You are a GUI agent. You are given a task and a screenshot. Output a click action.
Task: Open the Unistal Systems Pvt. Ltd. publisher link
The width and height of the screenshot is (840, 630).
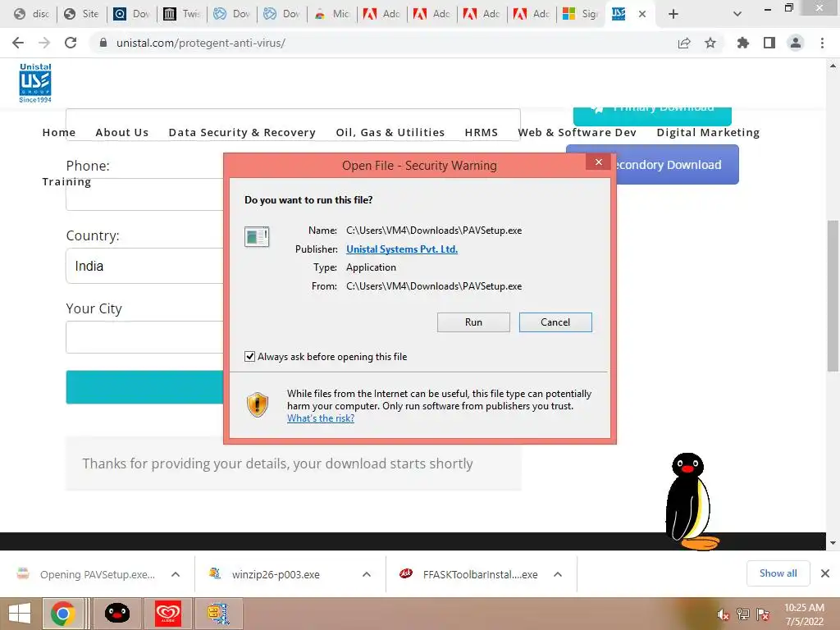point(402,249)
